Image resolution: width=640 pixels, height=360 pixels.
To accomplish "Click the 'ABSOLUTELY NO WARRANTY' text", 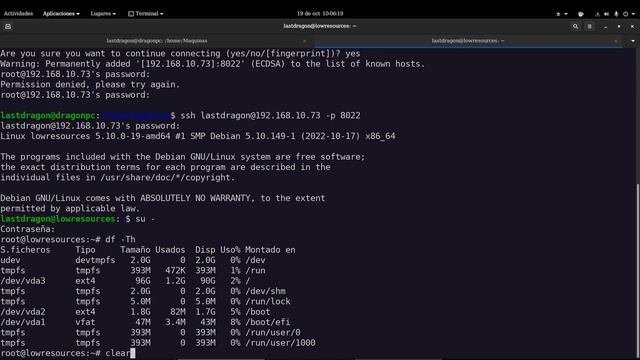I will pos(195,198).
